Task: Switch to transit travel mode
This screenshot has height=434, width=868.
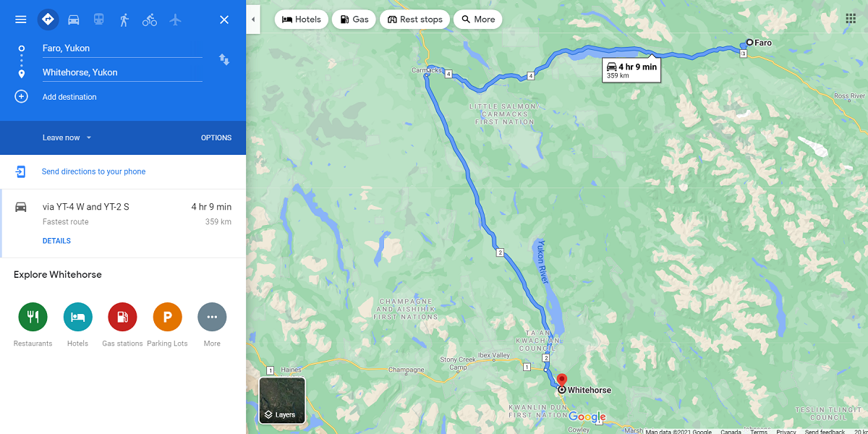Action: pyautogui.click(x=99, y=20)
